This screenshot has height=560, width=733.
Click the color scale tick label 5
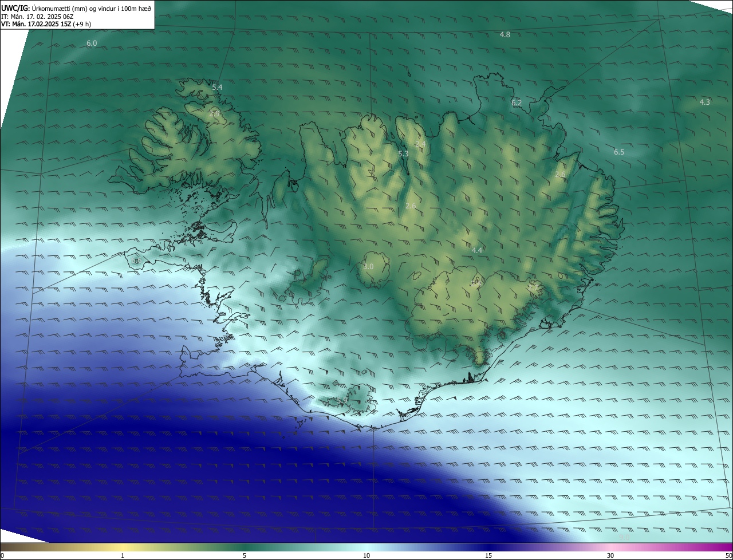point(245,555)
